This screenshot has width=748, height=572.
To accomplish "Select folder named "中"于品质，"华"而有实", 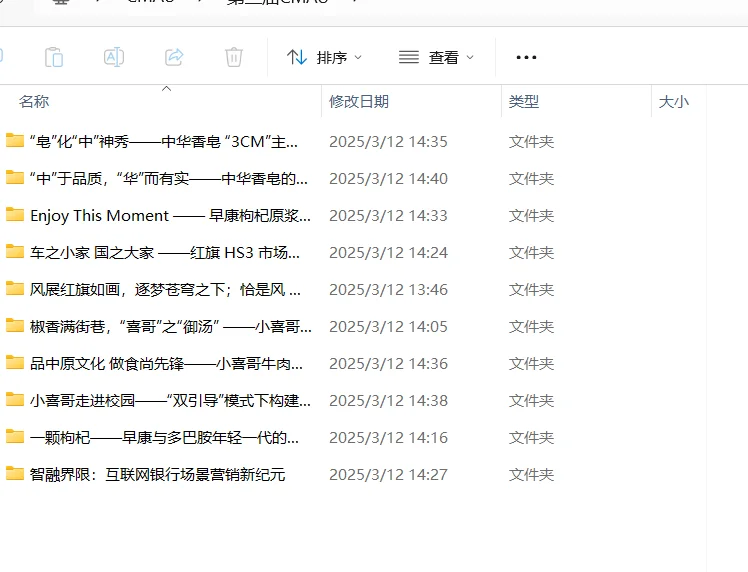I will pyautogui.click(x=168, y=179).
